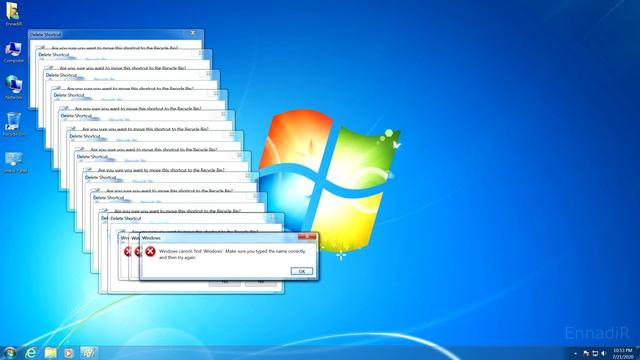Click the red error icon beside the message
Image resolution: width=640 pixels, height=360 pixels.
(x=150, y=251)
